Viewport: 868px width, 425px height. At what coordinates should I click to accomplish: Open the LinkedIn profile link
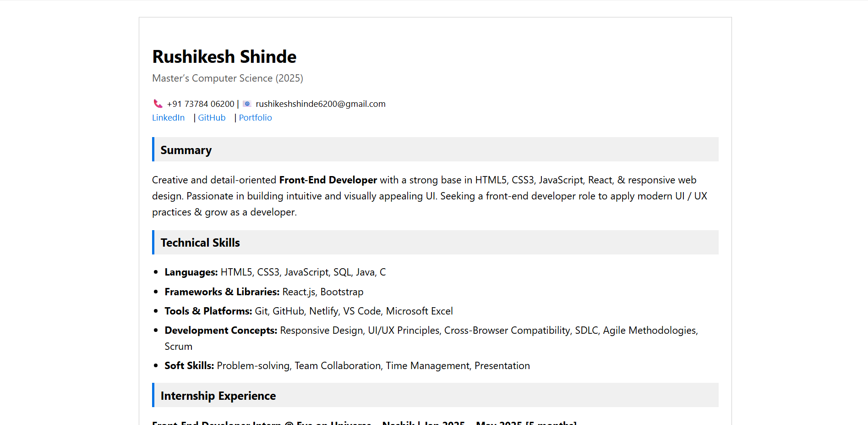(x=168, y=118)
